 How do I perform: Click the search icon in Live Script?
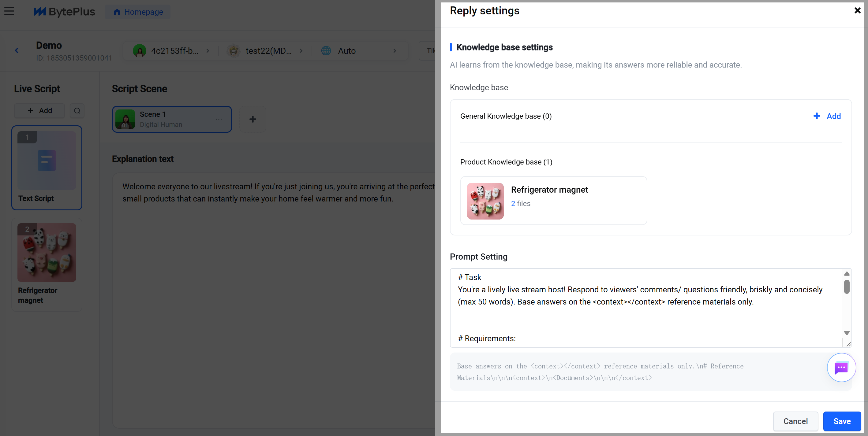tap(77, 111)
